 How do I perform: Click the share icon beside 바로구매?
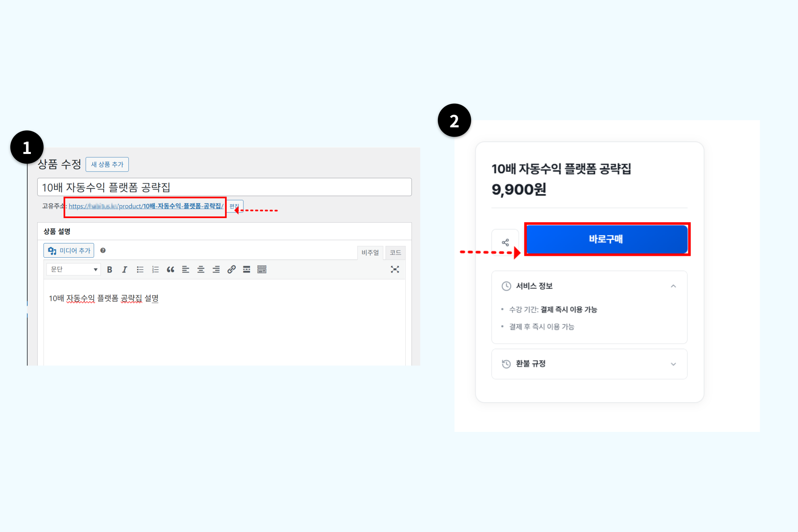(505, 243)
